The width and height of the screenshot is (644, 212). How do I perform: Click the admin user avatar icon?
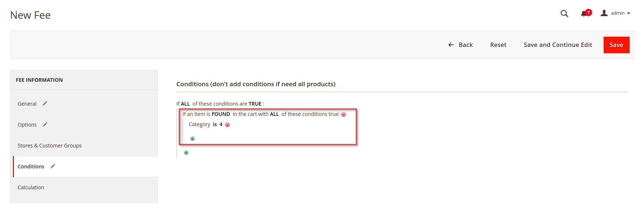click(x=604, y=13)
